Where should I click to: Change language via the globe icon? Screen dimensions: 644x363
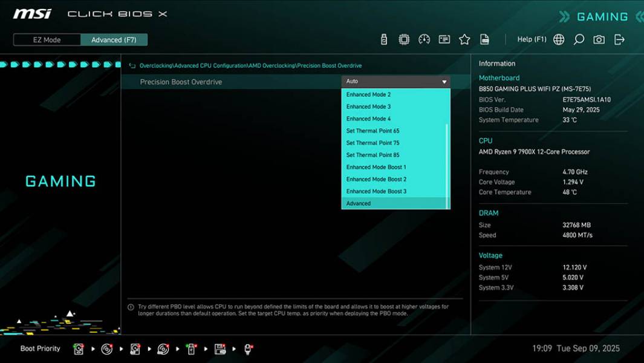tap(558, 38)
